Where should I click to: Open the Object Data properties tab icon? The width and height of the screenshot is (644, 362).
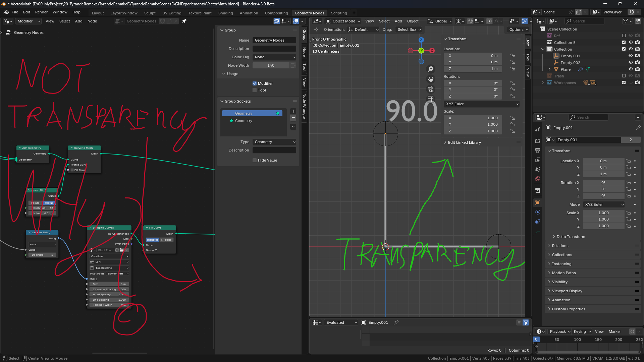click(538, 231)
